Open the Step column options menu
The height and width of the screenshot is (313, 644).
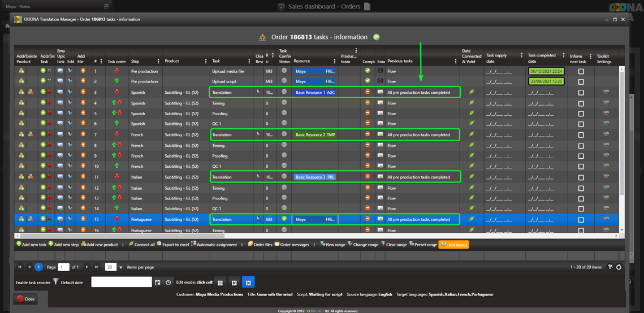tap(158, 61)
